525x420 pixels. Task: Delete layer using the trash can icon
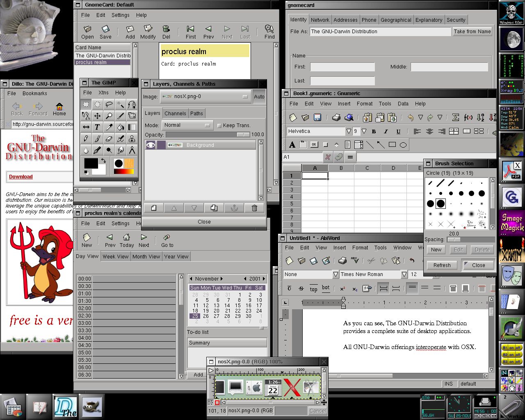(254, 208)
